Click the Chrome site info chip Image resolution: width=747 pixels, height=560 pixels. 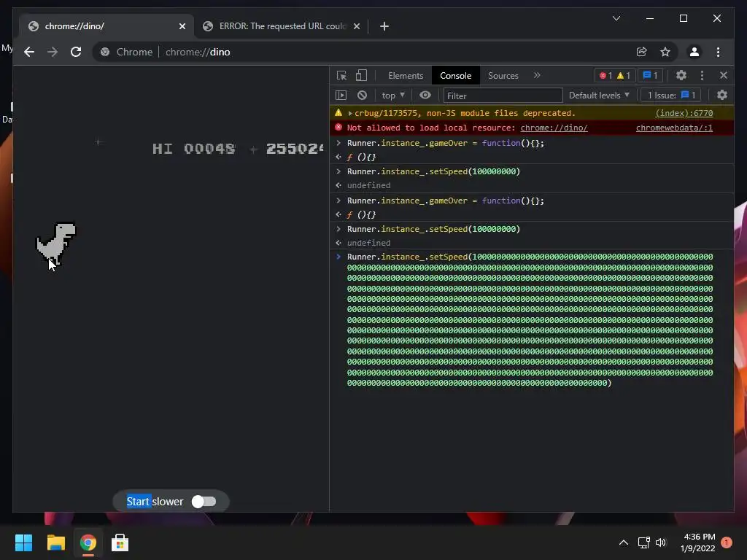click(127, 52)
